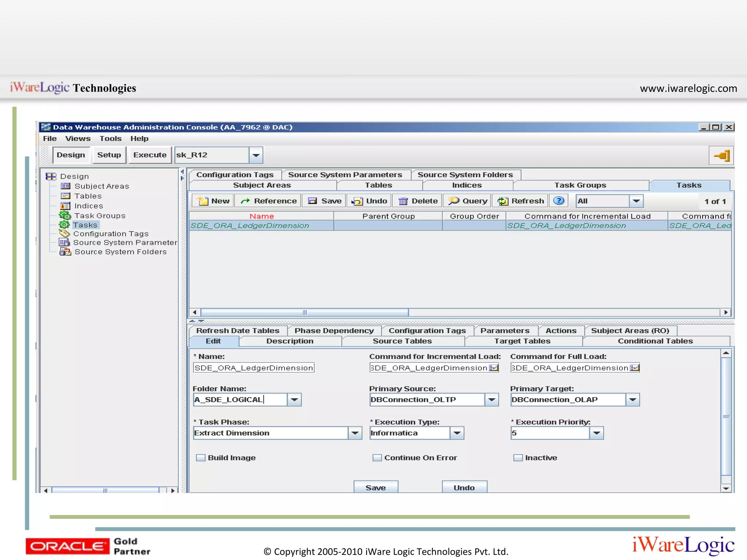Click the Delete trash icon button

403,201
